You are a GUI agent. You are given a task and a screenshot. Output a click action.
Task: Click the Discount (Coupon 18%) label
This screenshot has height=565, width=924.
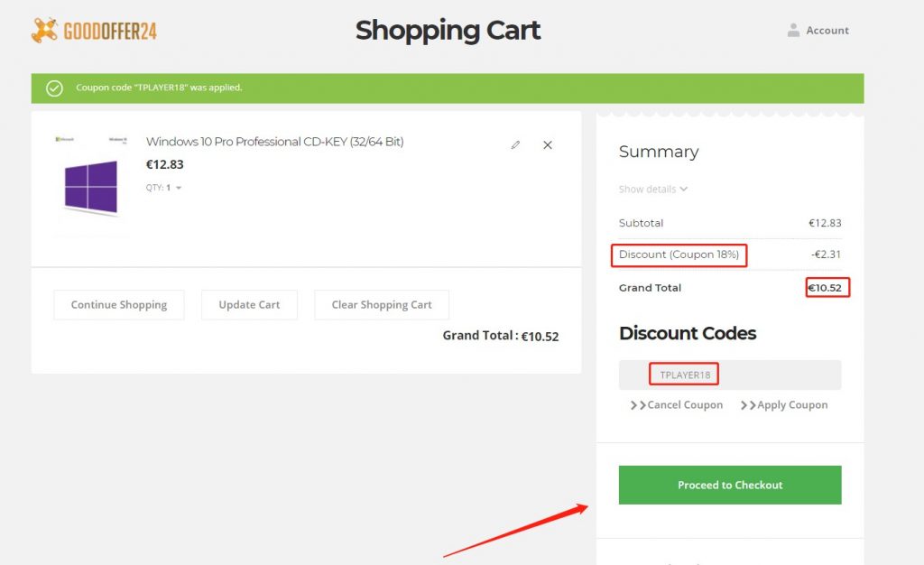679,255
